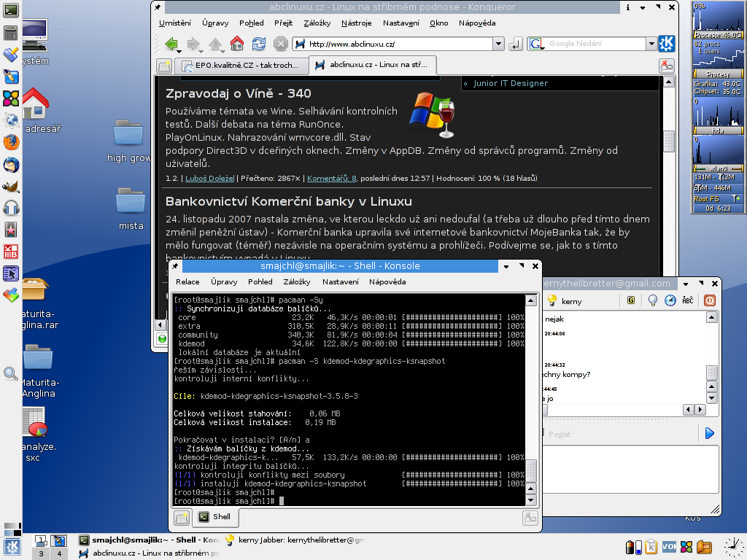Launch the terminal from the side panel
This screenshot has height=560, width=747.
[x=10, y=9]
